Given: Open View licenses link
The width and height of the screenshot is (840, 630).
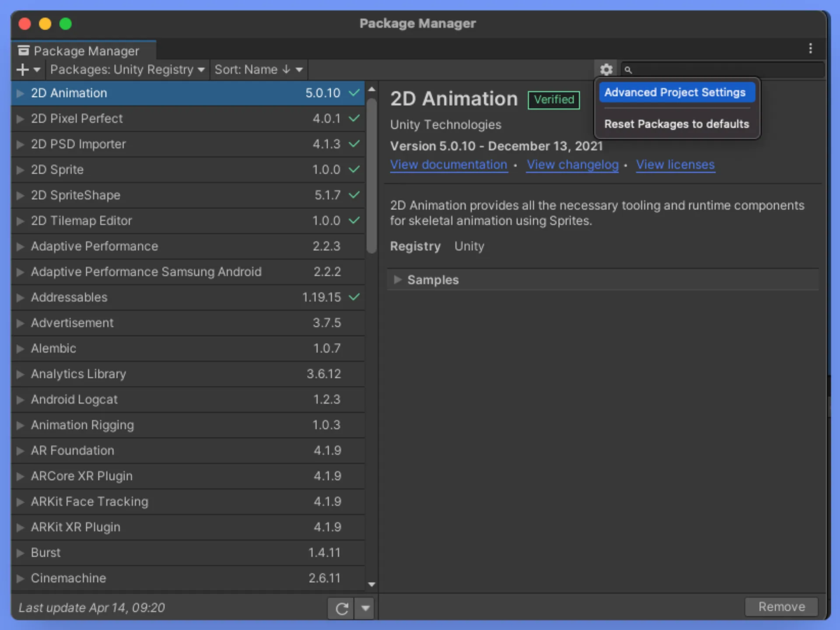Looking at the screenshot, I should pyautogui.click(x=675, y=165).
